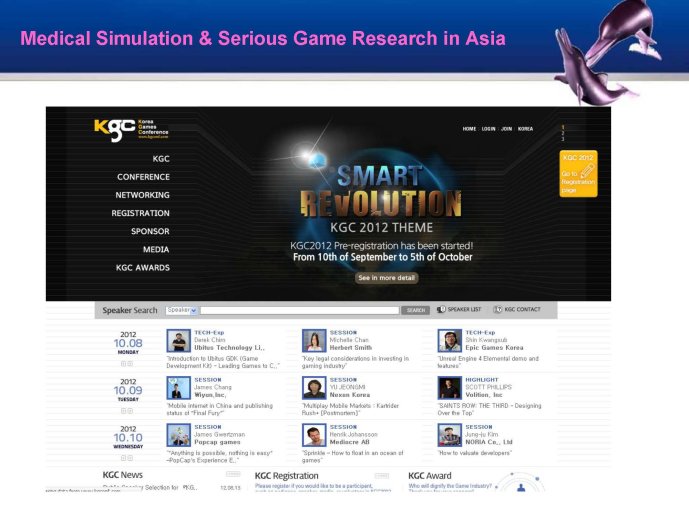The height and width of the screenshot is (517, 689).
Task: Switch site language via KOREA link
Action: point(525,129)
